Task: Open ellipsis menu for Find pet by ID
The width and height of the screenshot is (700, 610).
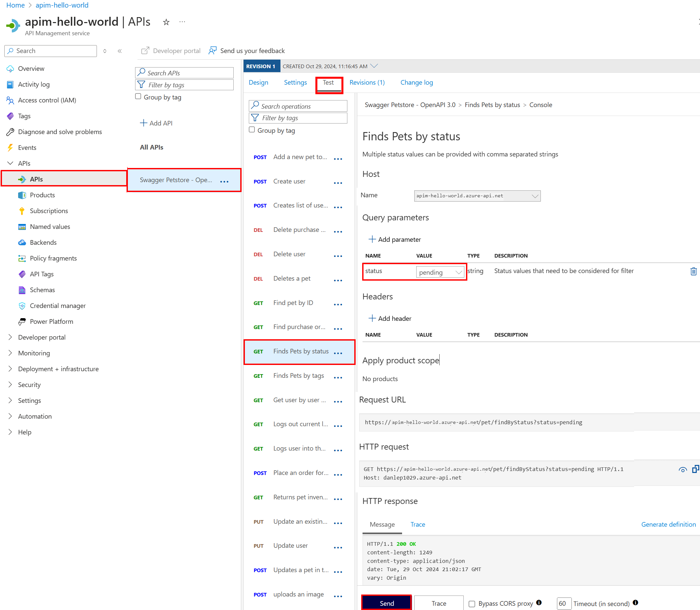Action: pos(338,305)
